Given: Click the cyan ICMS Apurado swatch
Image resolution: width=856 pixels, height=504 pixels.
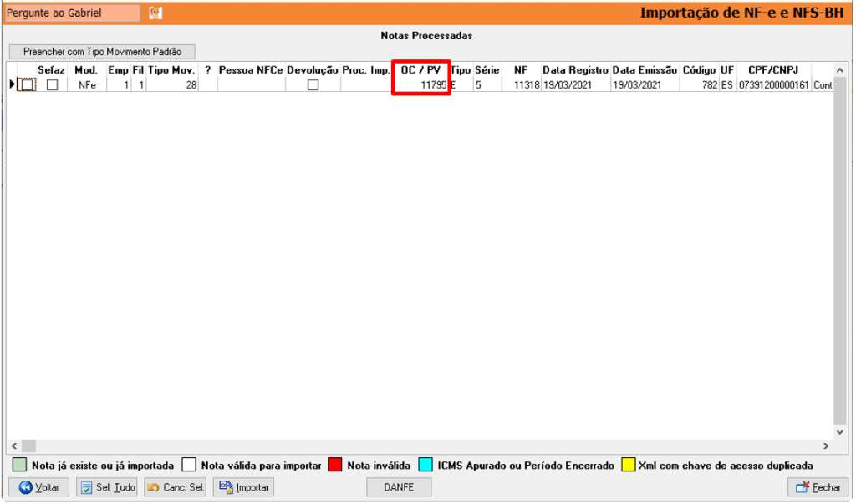Looking at the screenshot, I should tap(425, 466).
